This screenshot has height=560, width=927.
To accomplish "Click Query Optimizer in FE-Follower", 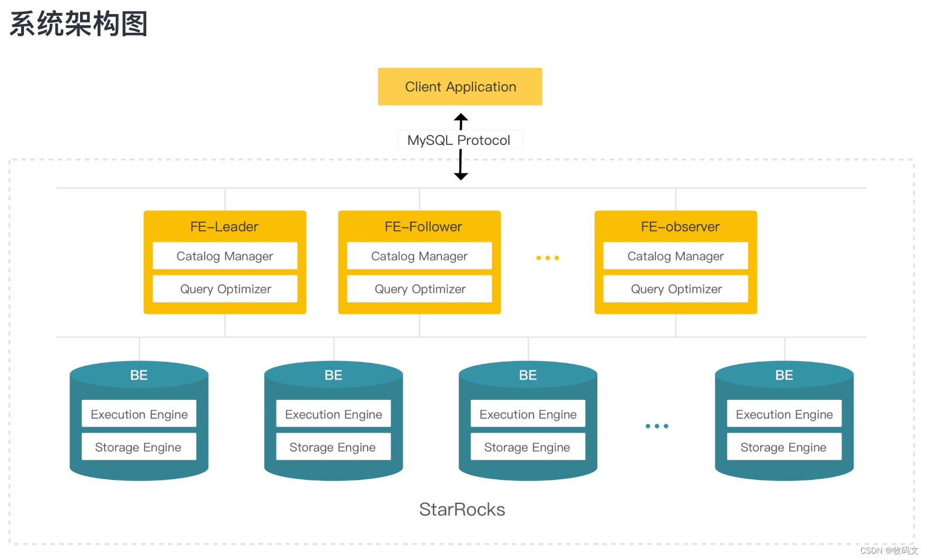I will (420, 289).
